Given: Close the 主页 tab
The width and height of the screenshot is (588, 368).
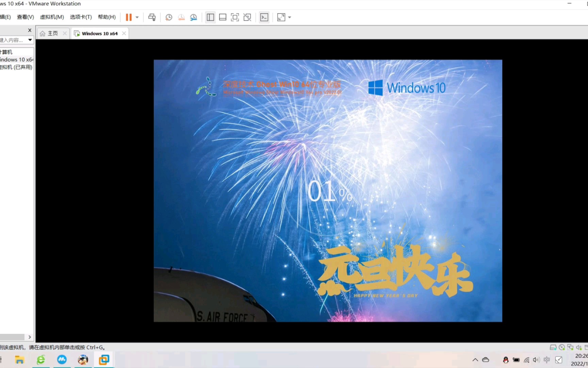Looking at the screenshot, I should (65, 33).
